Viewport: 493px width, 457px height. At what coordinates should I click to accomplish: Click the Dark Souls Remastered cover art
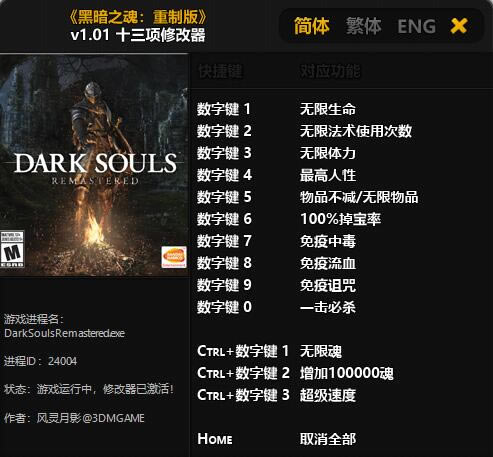click(94, 165)
